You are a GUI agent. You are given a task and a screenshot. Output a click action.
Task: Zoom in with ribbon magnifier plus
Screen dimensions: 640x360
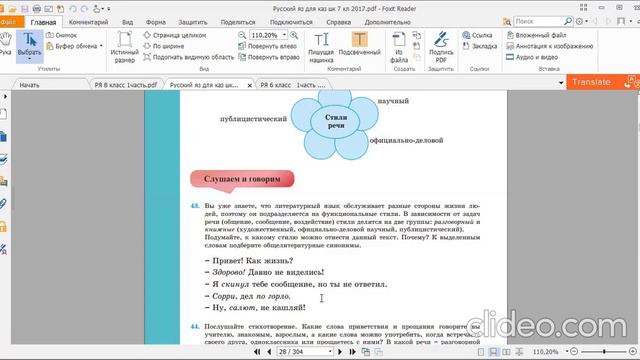[x=294, y=35]
